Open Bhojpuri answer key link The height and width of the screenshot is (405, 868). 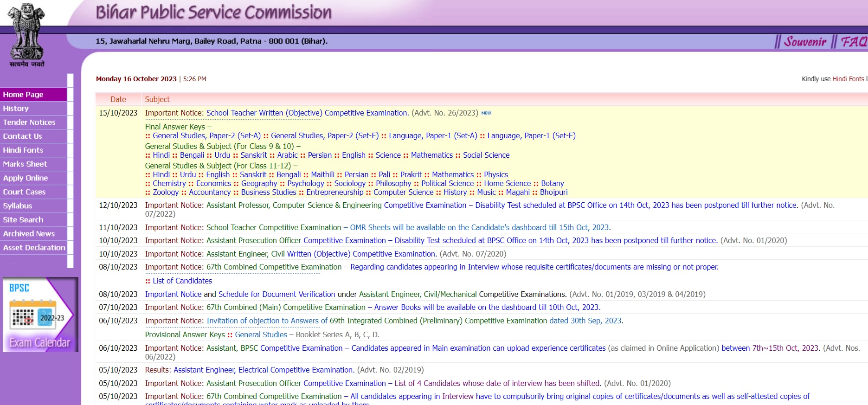click(x=554, y=192)
